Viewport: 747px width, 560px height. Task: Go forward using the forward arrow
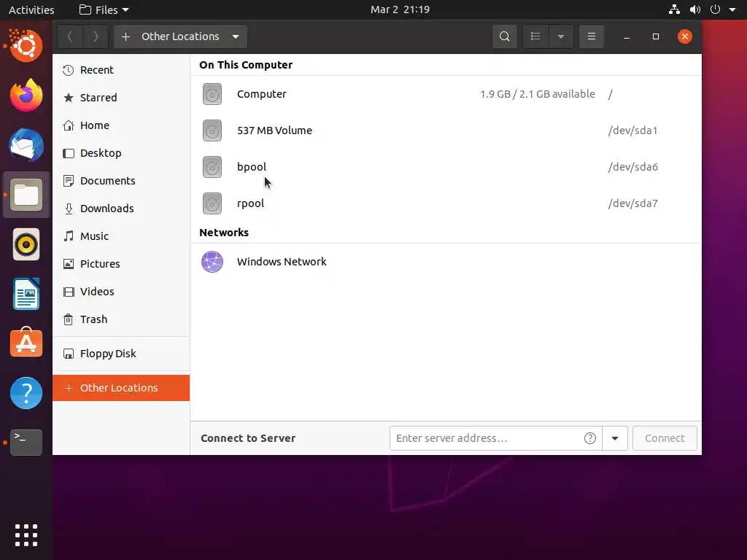(x=96, y=36)
